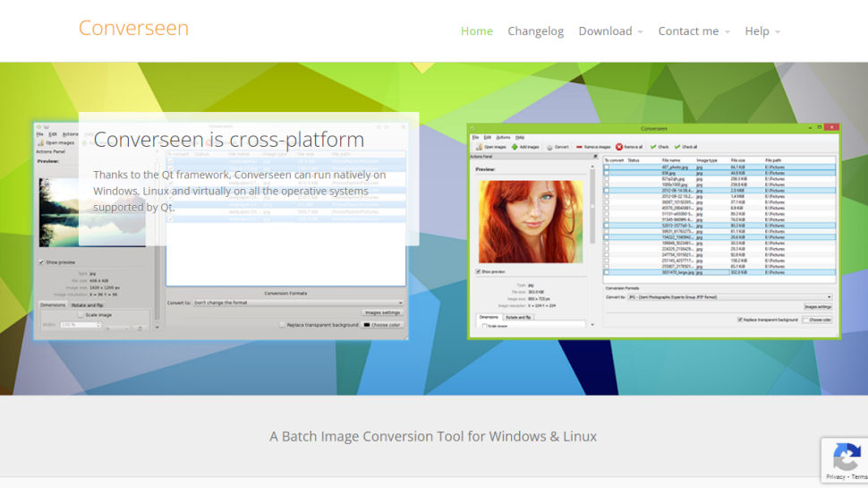Click the Convert toolbar icon in green-bordered window
The image size is (868, 488).
(x=549, y=148)
